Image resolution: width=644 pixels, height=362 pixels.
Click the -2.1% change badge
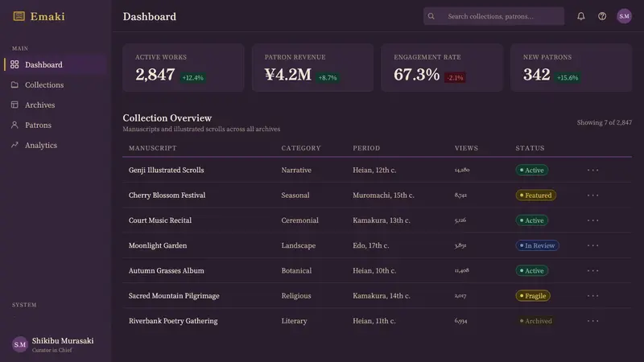[x=455, y=77]
